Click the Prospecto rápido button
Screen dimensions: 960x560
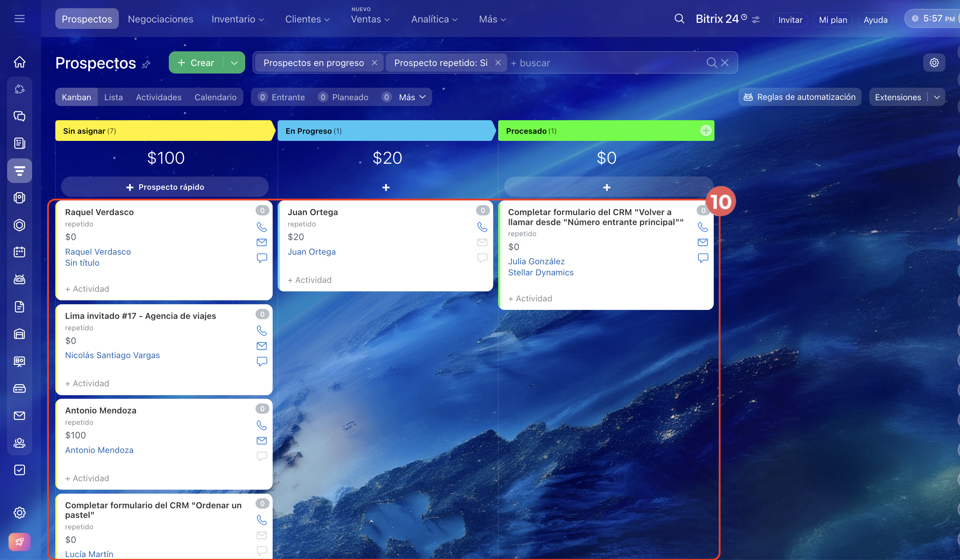(x=165, y=187)
